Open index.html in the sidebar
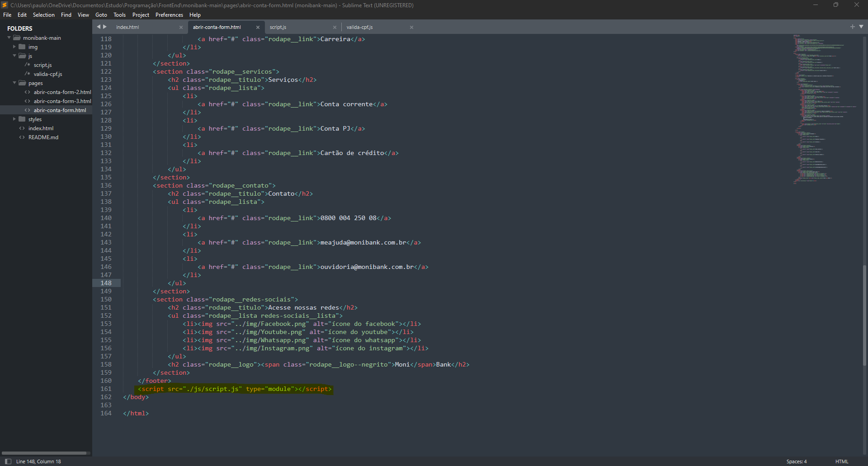This screenshot has width=868, height=466. pyautogui.click(x=41, y=128)
